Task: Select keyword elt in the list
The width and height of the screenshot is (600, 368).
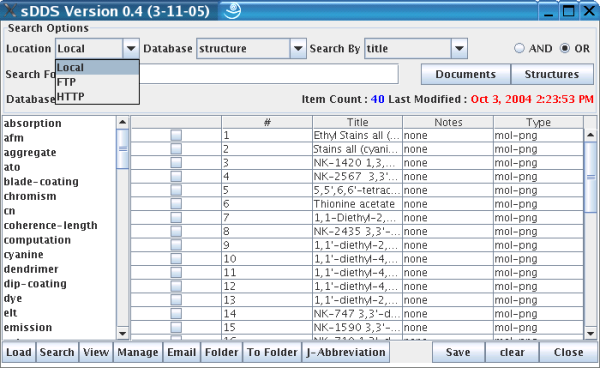Action: [x=10, y=313]
